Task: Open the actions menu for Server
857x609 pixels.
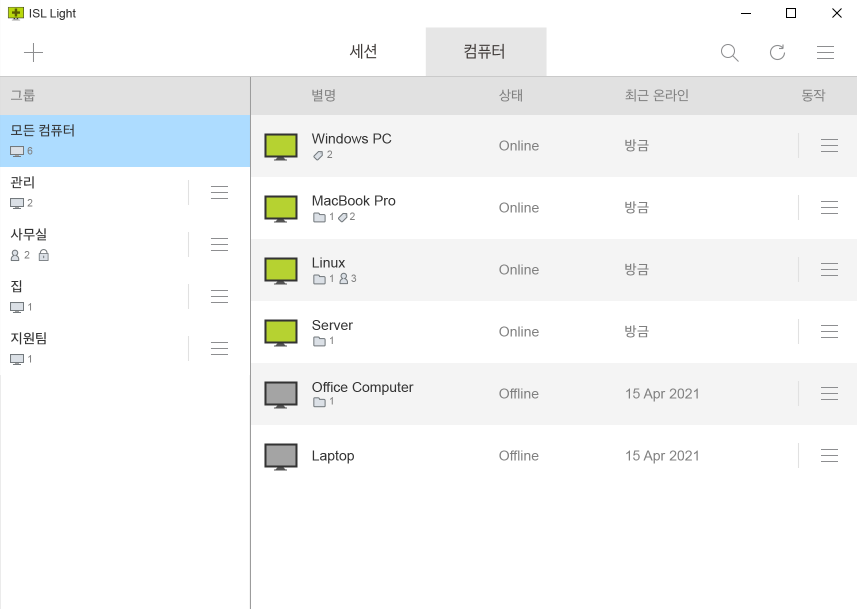Action: [x=829, y=331]
